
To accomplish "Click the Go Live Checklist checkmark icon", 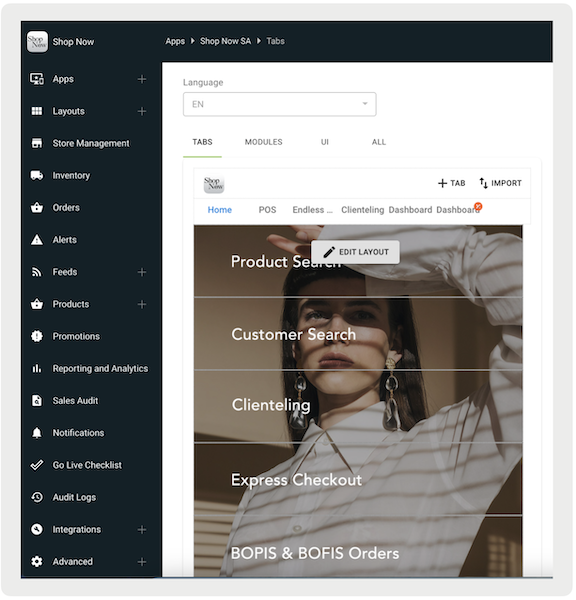I will [x=37, y=465].
